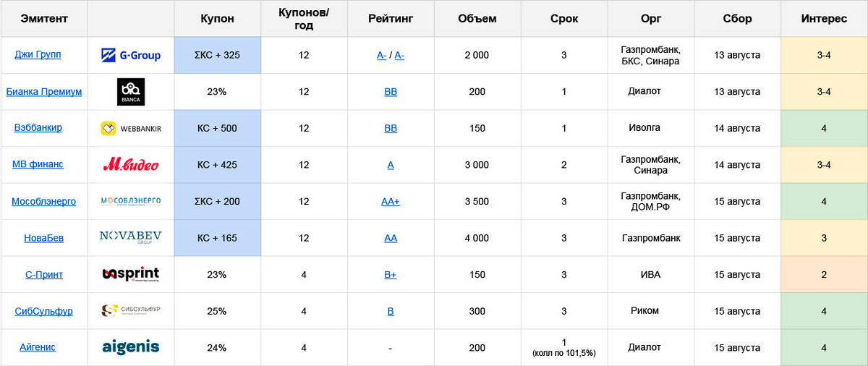Viewport: 868px width, 366px height.
Task: Open the Бианка Премиум issuer link
Action: coord(43,92)
